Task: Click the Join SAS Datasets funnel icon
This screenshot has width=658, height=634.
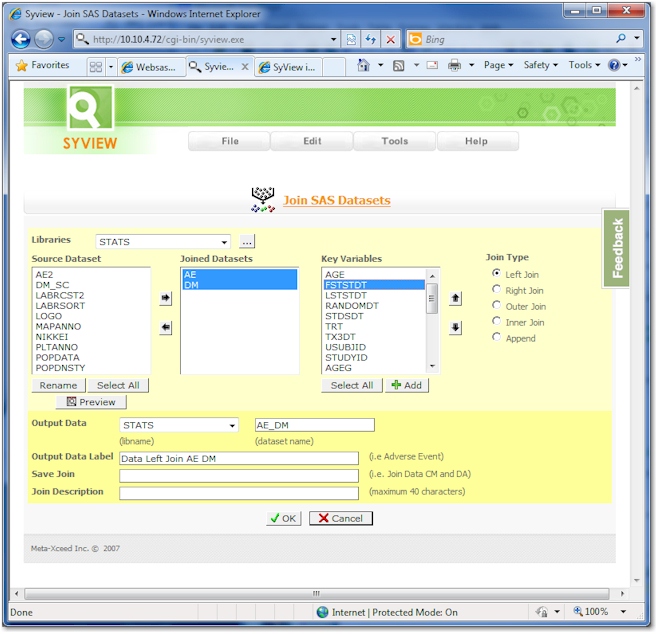Action: point(263,200)
